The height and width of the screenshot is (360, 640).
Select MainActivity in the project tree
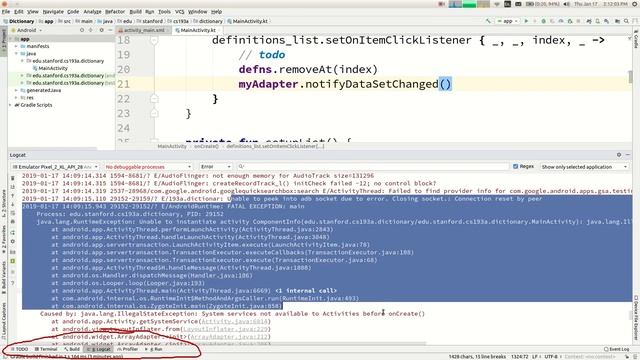(x=53, y=69)
